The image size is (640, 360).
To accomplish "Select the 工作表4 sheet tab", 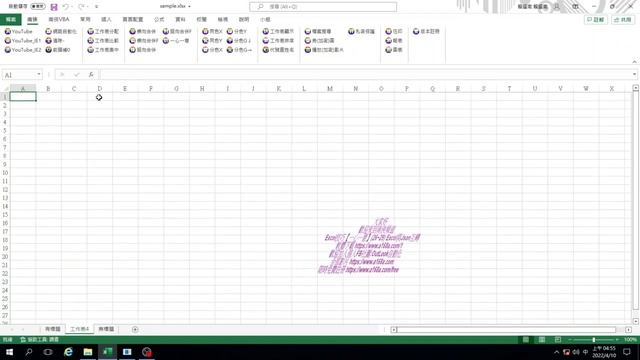I will pos(79,329).
